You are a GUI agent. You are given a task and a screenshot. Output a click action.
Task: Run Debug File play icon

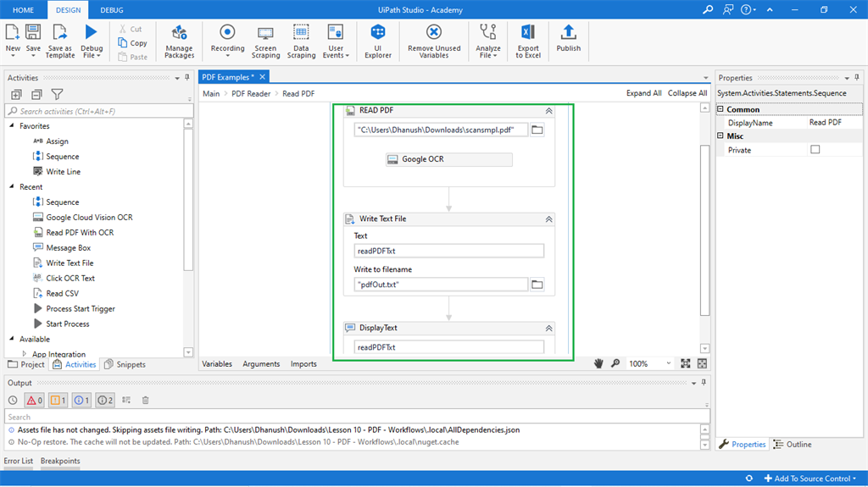click(92, 33)
